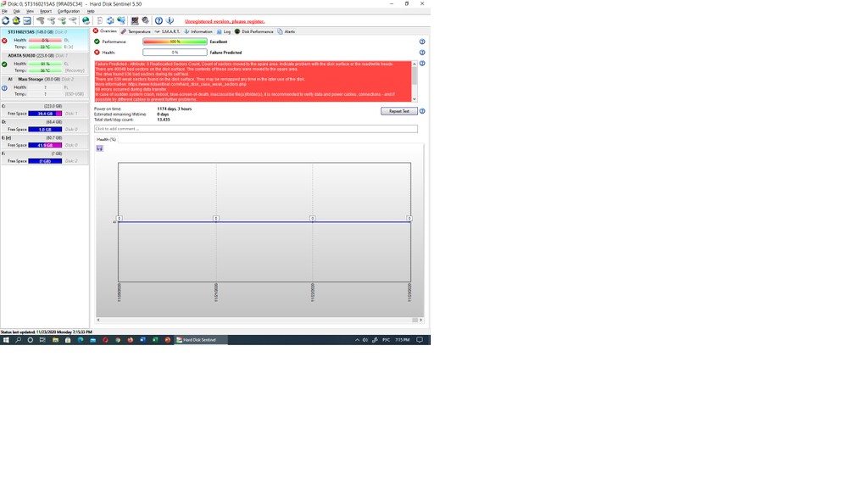The height and width of the screenshot is (485, 868).
Task: Click the Health 0% progress bar
Action: [x=175, y=53]
